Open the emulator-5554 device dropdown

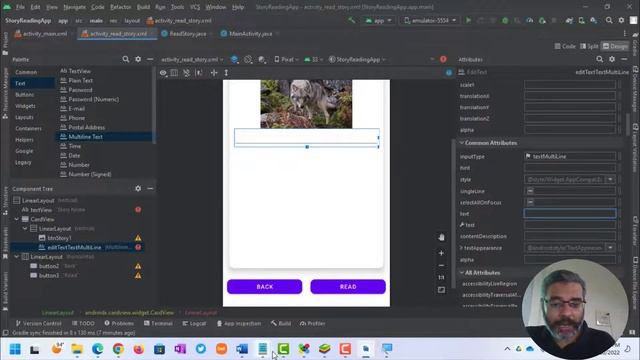coord(430,20)
